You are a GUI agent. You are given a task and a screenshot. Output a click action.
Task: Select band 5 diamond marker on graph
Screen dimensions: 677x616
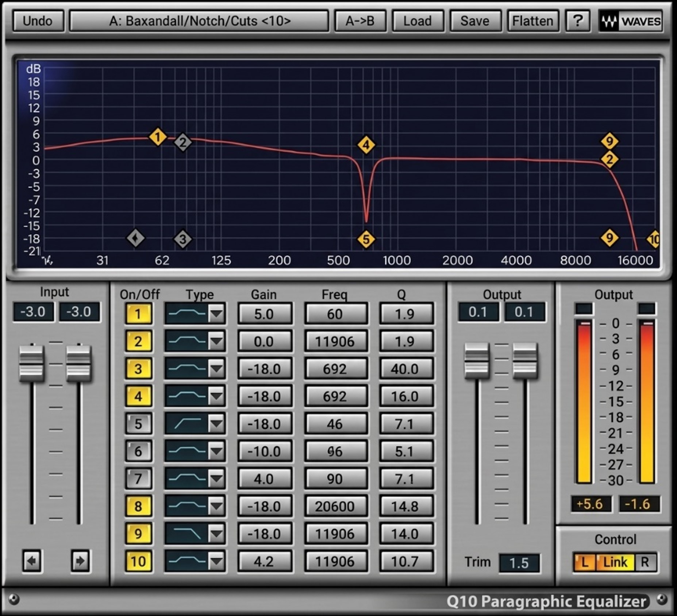(366, 239)
